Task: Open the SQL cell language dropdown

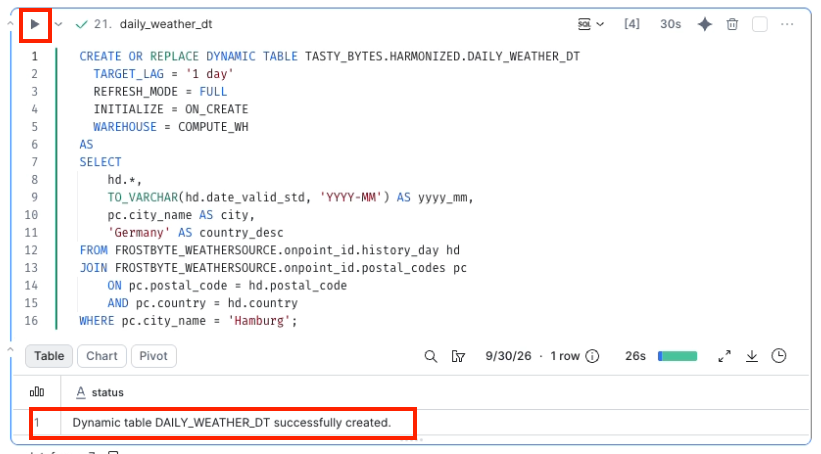Action: point(591,24)
